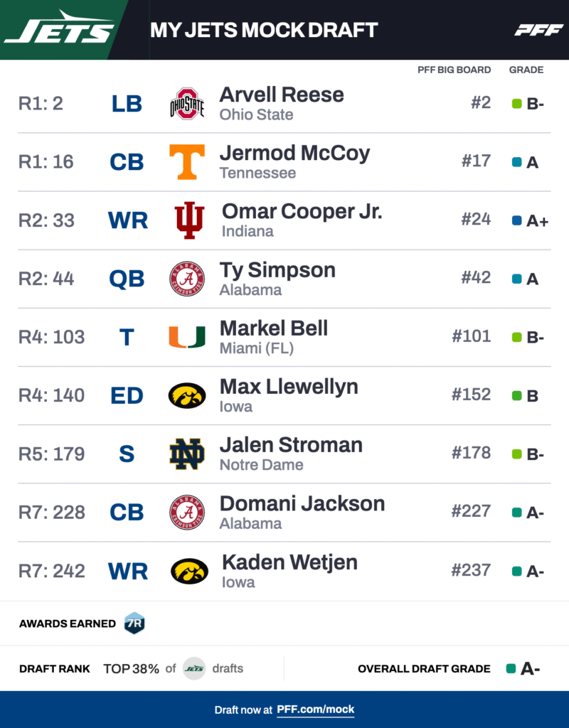569x728 pixels.
Task: Click the Indiana University logo
Action: point(189,220)
